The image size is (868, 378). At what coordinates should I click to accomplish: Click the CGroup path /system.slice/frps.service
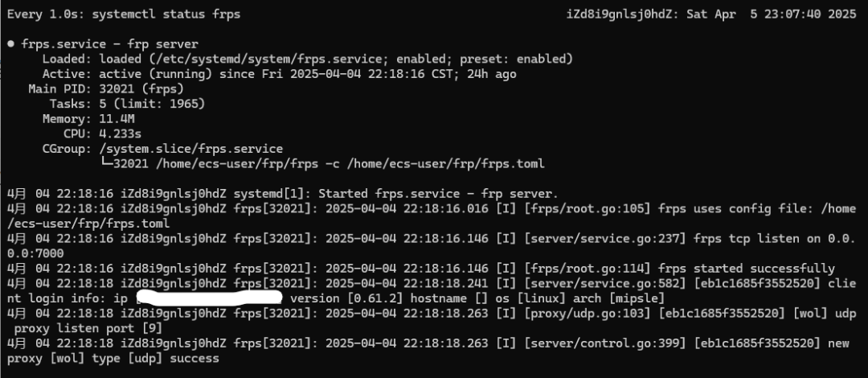[x=191, y=149]
